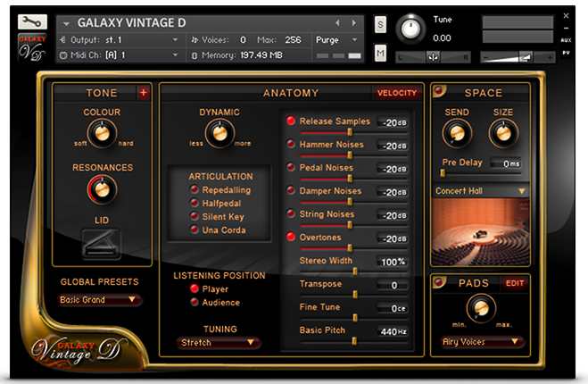Toggle the Space reverb power button
Viewport: 588px width, 384px height.
tap(439, 91)
